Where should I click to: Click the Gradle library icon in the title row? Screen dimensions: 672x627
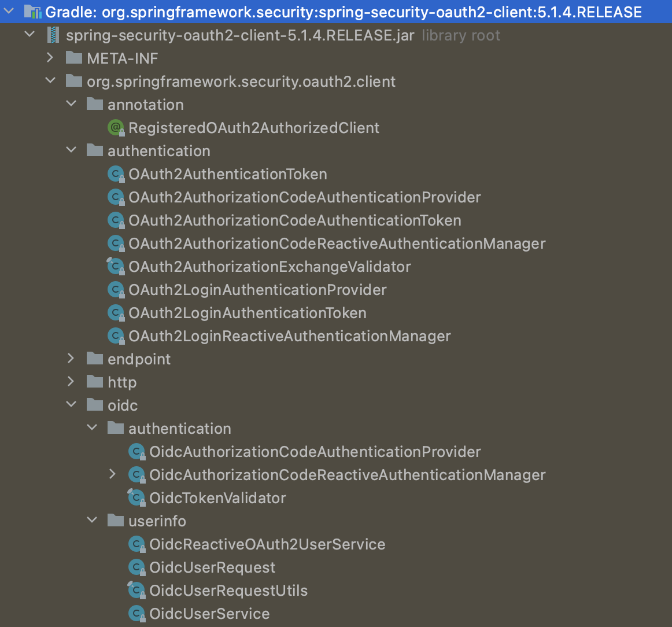click(x=33, y=12)
